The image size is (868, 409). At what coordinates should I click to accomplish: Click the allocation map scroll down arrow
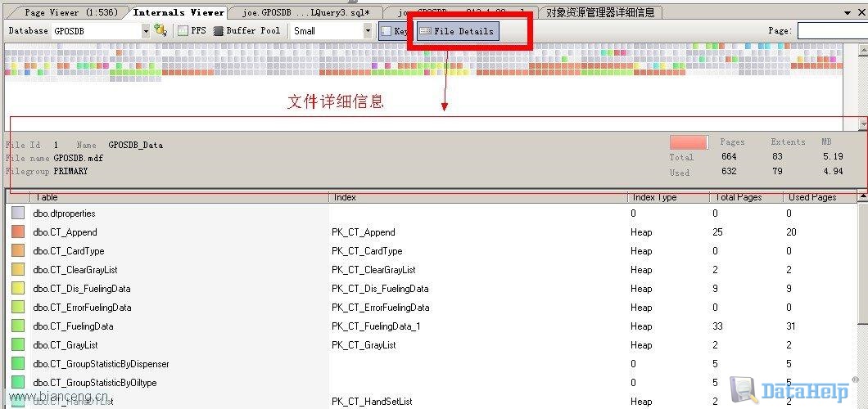[862, 124]
